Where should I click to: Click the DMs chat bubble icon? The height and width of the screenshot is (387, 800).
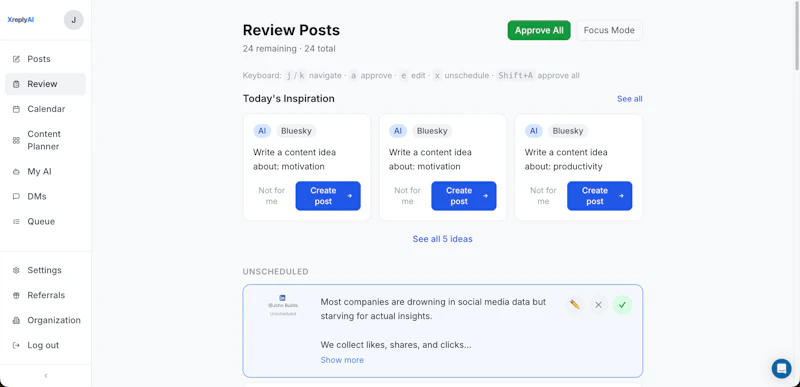16,197
